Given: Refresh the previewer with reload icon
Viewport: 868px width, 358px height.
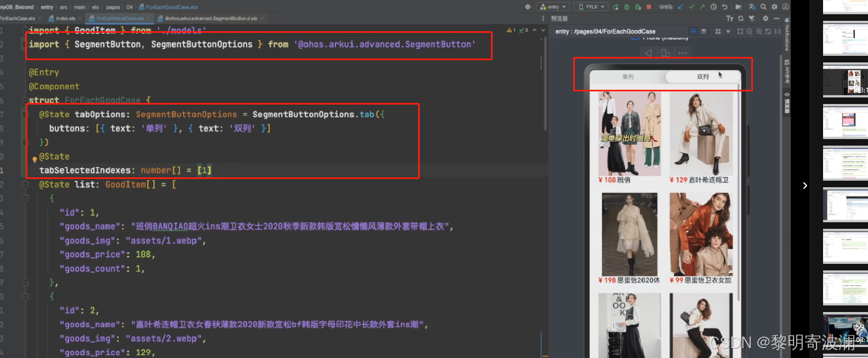Looking at the screenshot, I should (741, 19).
